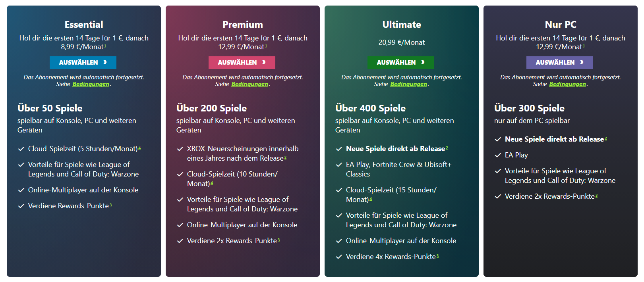Click footnote 3 after Verdiene 4x Rewards-Punkte
Viewport: 644px width, 282px height.
437,256
